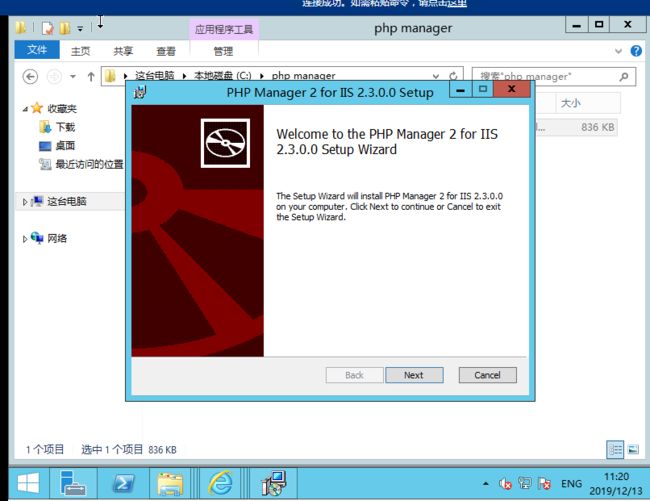Screen dimensions: 650x501
Task: Click the installer taskbar icon
Action: [274, 483]
